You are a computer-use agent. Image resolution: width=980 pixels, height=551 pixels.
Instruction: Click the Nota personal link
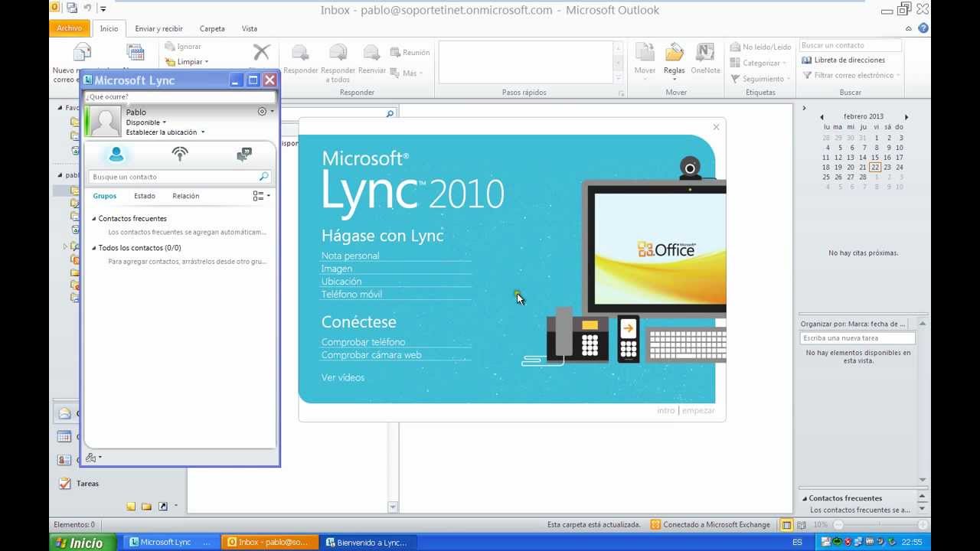point(351,256)
